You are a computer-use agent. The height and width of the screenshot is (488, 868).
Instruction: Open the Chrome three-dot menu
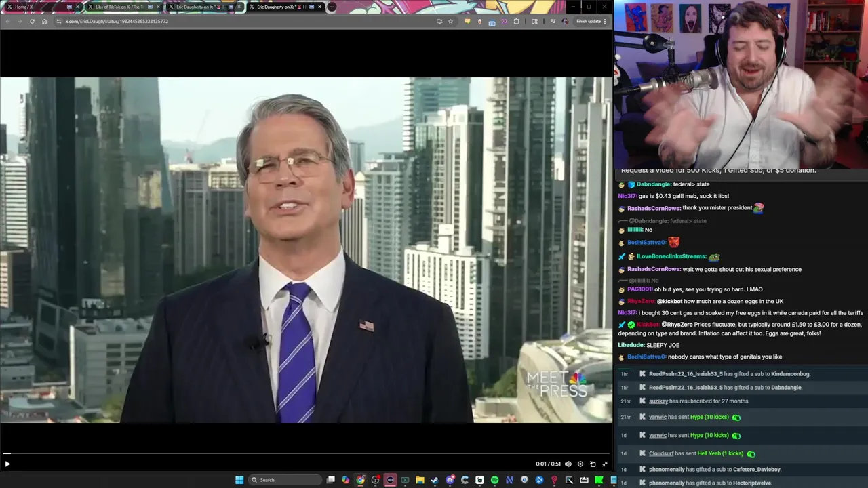click(x=605, y=21)
